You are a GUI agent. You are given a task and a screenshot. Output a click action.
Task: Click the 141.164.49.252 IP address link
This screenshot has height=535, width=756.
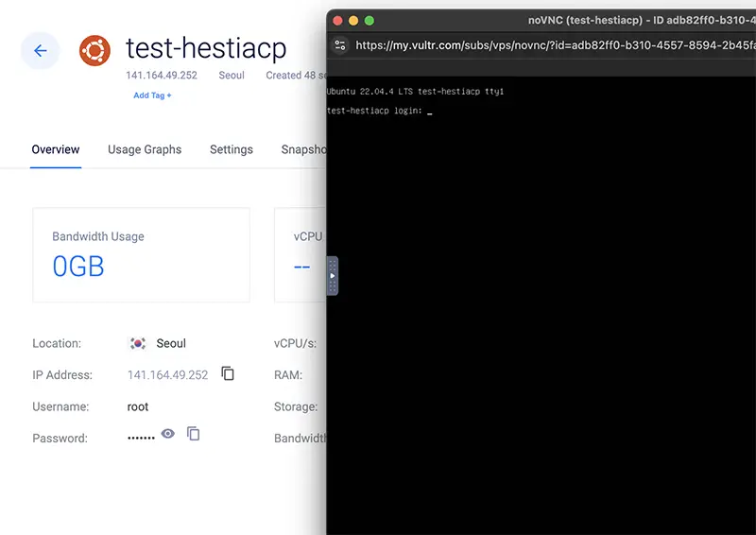point(168,375)
